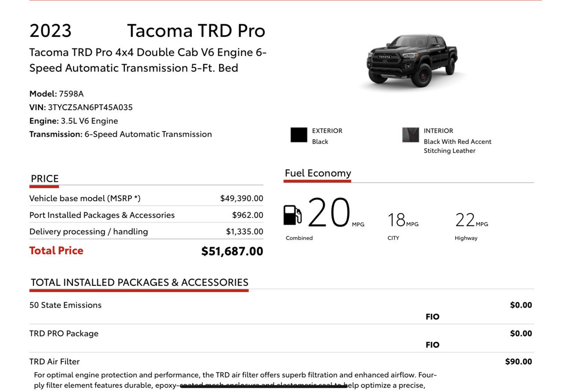Select the TRD Air Filter item
Viewport: 564px width, 392px height.
(x=54, y=362)
